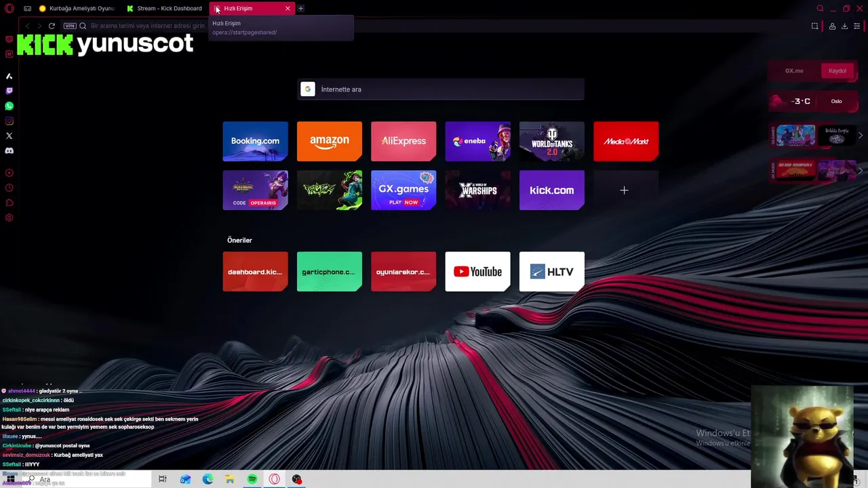Open the Eneba speed dial
Image resolution: width=868 pixels, height=488 pixels.
click(x=477, y=141)
